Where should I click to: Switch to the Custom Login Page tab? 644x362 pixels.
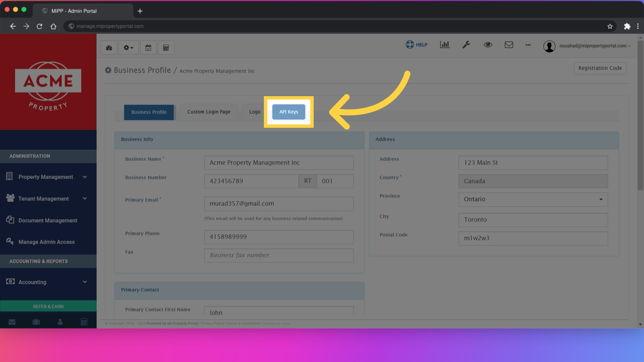[209, 112]
